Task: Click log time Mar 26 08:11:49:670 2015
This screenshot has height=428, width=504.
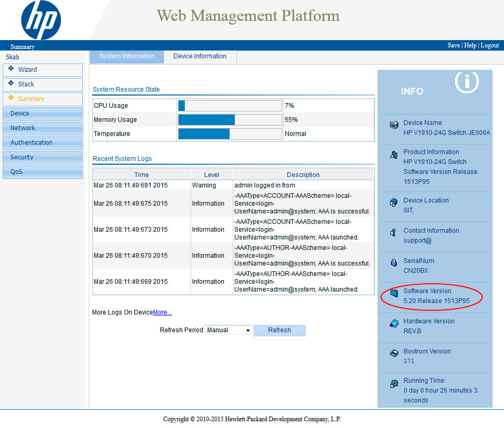Action: (131, 256)
